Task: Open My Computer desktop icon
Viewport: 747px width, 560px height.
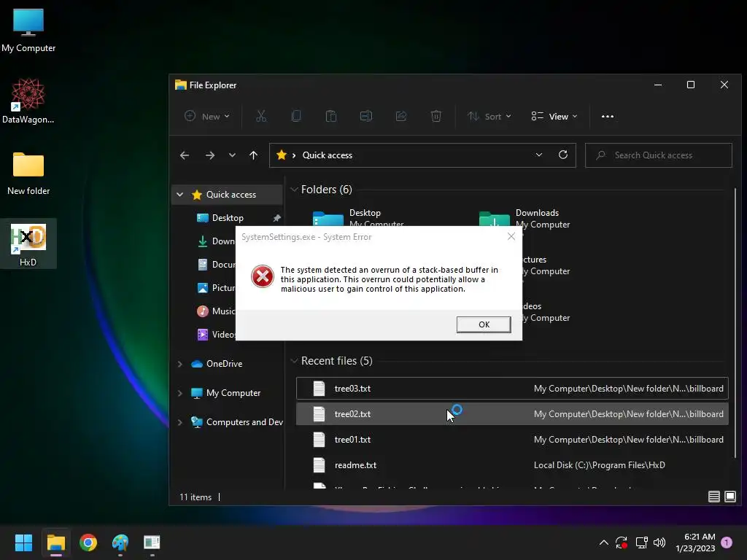Action: coord(28,31)
